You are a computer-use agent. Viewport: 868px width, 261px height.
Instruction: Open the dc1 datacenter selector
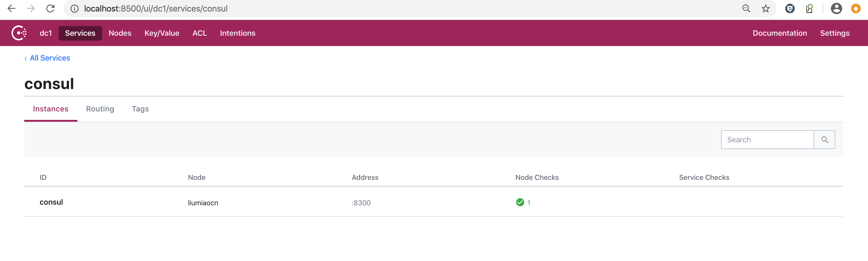(45, 33)
